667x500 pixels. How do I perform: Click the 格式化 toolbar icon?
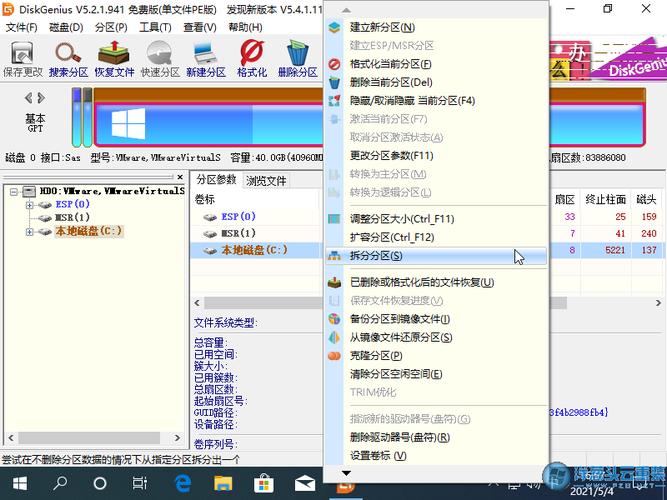252,59
